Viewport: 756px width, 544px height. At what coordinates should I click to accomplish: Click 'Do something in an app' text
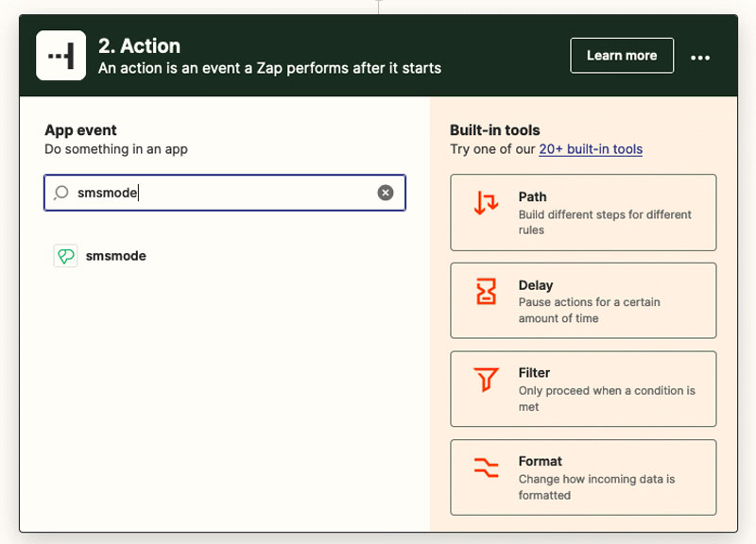tap(116, 149)
